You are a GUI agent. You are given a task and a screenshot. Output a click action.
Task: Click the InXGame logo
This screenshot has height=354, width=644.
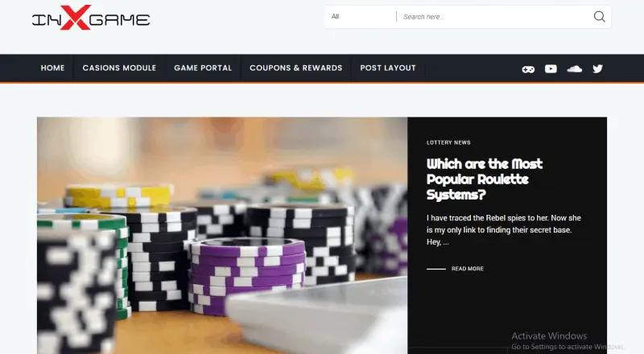point(91,18)
